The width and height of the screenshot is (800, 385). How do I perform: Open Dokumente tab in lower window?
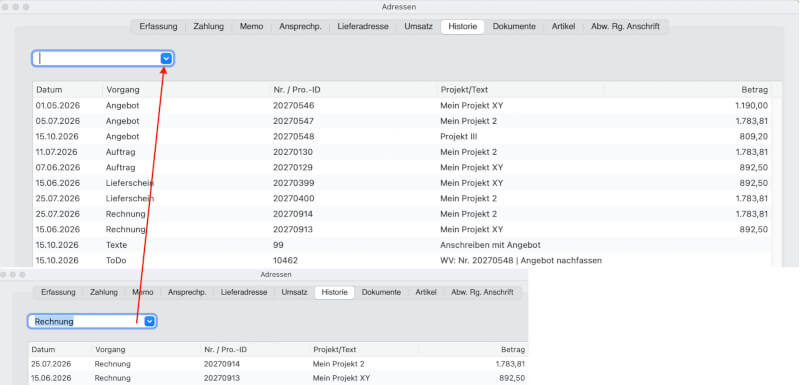tap(381, 293)
